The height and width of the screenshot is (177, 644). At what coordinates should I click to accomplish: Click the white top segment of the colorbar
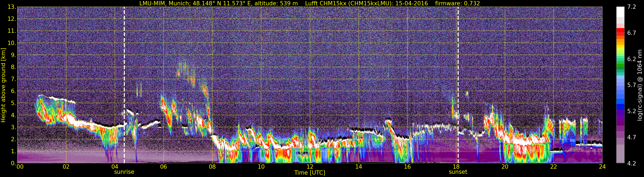(x=620, y=12)
